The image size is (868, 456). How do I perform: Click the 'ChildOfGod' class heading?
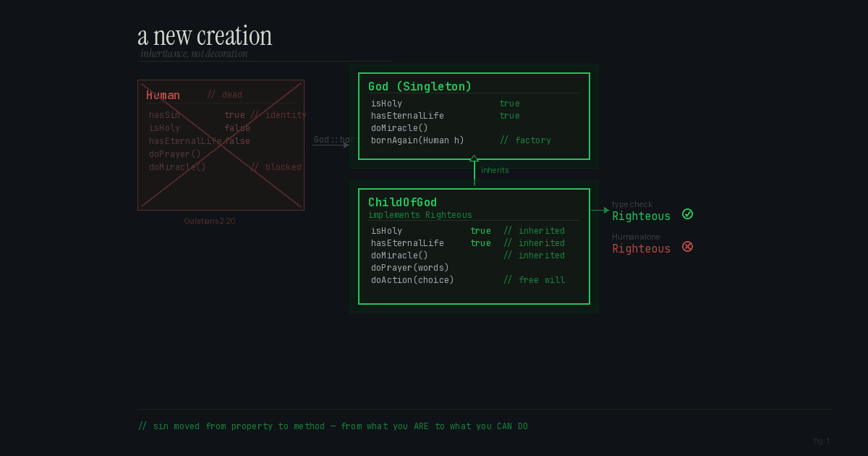pyautogui.click(x=402, y=202)
